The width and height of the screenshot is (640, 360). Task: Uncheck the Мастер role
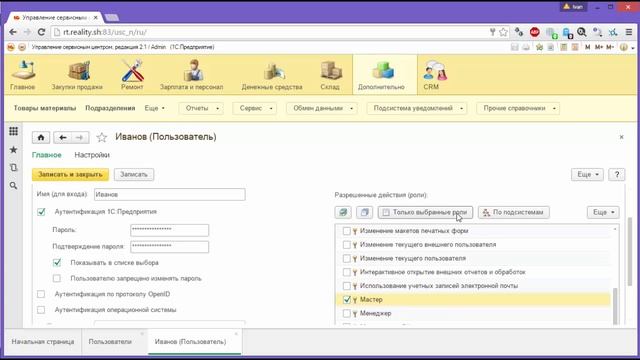[x=347, y=300]
